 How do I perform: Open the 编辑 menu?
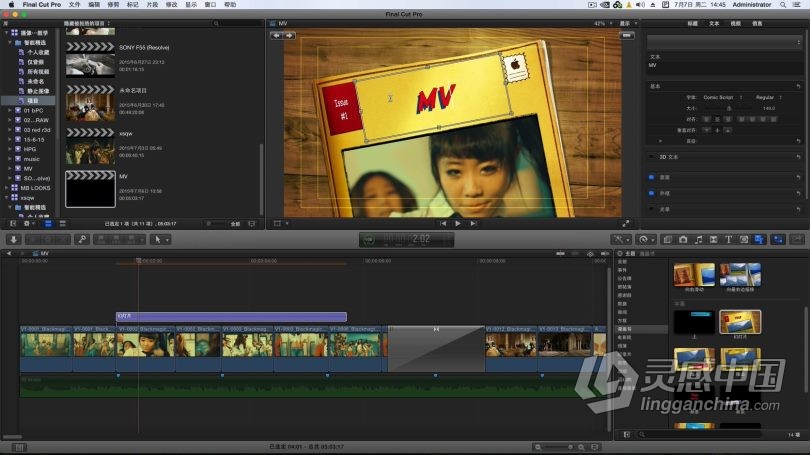pos(94,4)
